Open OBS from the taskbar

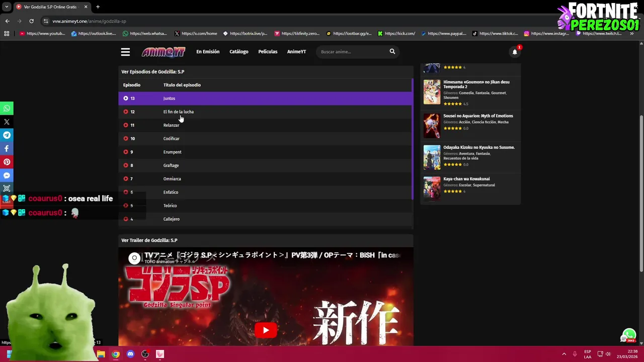click(x=145, y=354)
